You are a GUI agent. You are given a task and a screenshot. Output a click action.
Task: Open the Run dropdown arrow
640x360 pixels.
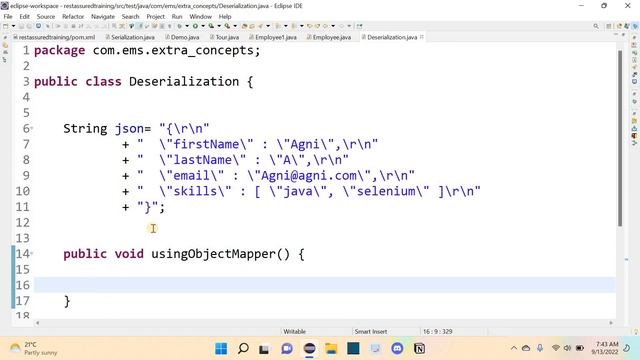pyautogui.click(x=203, y=26)
